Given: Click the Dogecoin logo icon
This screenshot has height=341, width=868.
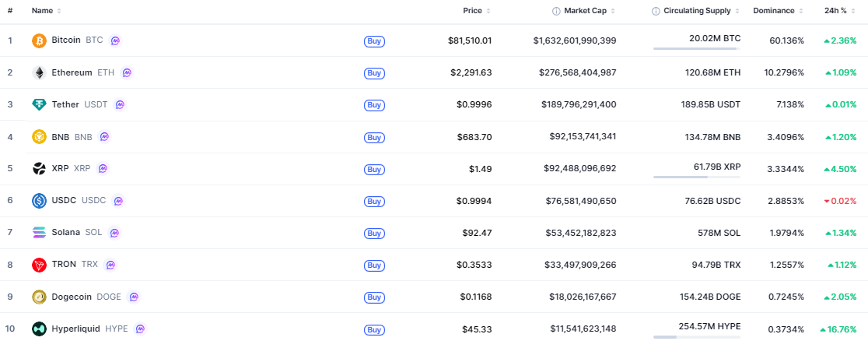Looking at the screenshot, I should 40,297.
